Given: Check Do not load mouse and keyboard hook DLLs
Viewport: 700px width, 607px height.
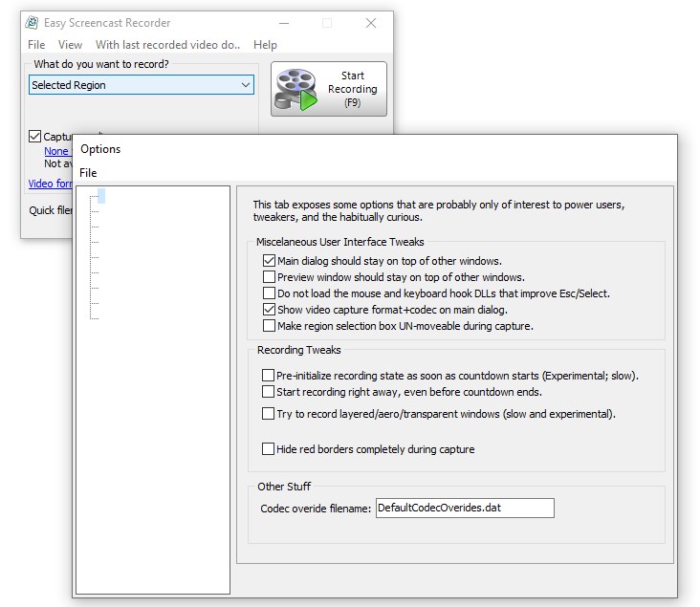Looking at the screenshot, I should coord(269,293).
